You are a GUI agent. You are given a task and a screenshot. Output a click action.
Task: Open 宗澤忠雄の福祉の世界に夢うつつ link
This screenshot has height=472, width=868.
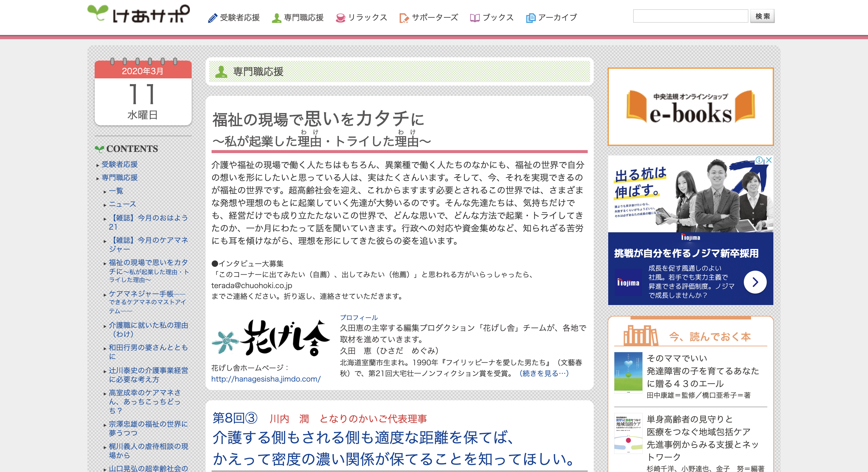click(148, 429)
